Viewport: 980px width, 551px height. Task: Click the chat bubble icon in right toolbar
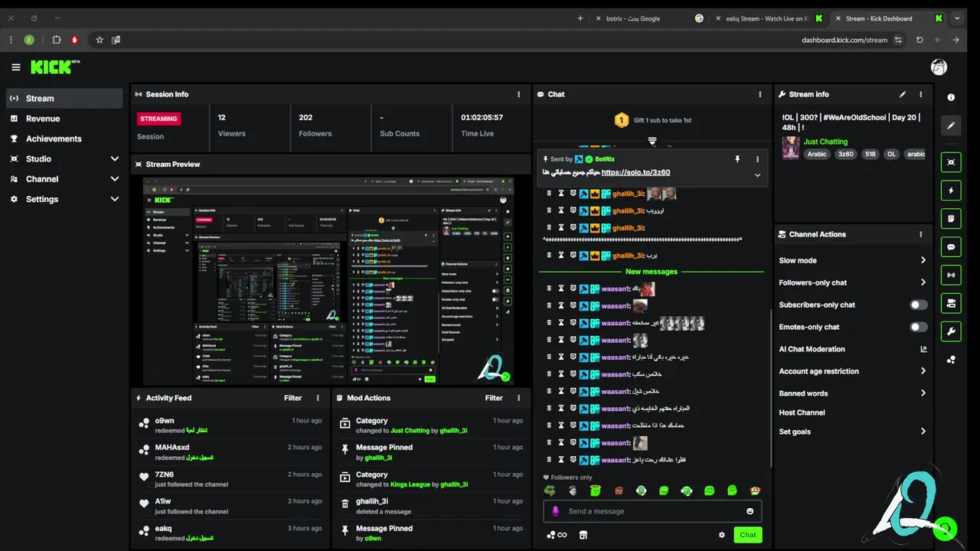951,247
